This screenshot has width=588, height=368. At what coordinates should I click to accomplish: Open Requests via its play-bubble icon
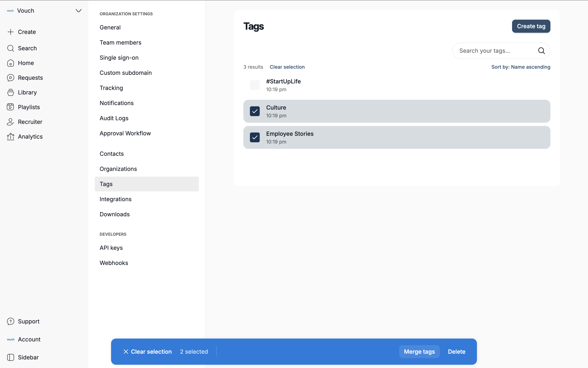point(10,78)
